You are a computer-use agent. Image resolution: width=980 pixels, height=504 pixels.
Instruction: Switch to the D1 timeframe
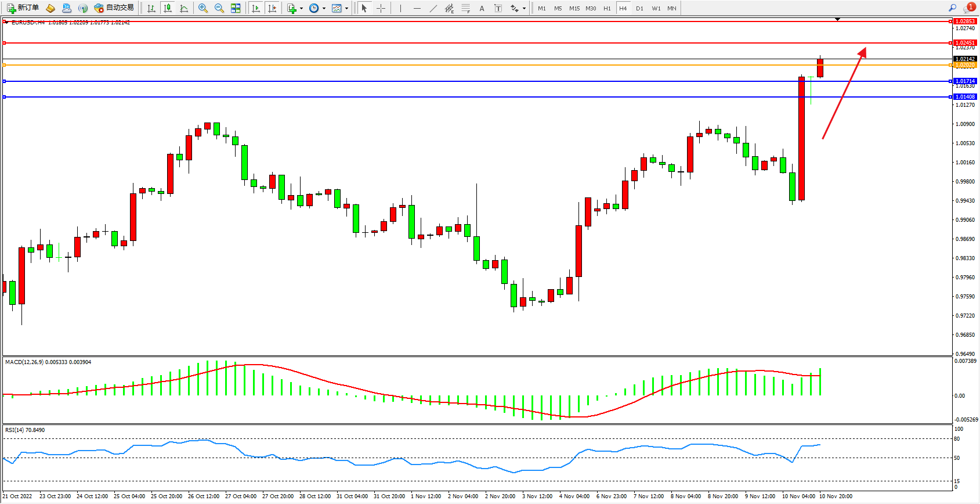[x=639, y=8]
